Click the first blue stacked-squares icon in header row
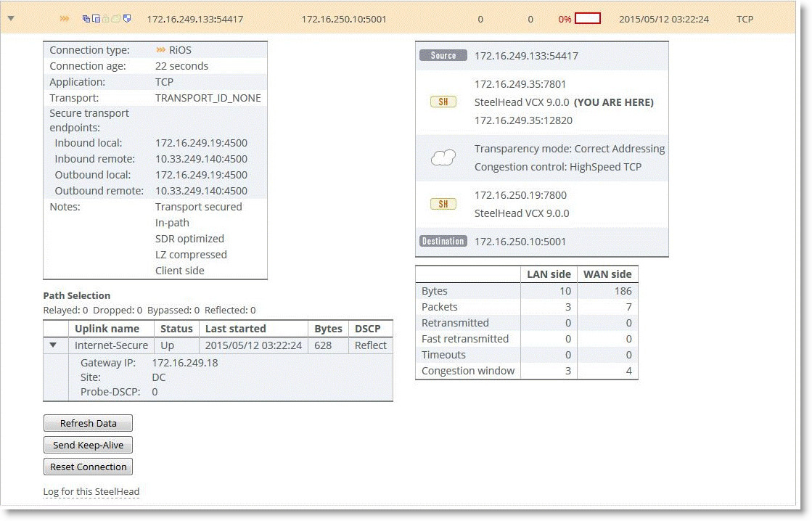The height and width of the screenshot is (521, 812). (x=86, y=19)
